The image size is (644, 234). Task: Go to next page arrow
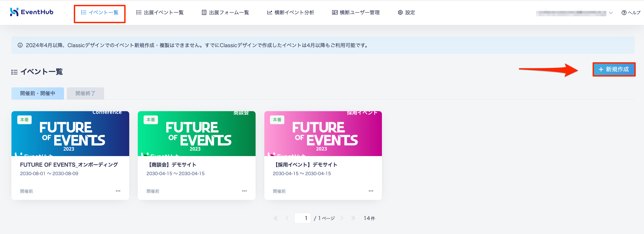342,218
